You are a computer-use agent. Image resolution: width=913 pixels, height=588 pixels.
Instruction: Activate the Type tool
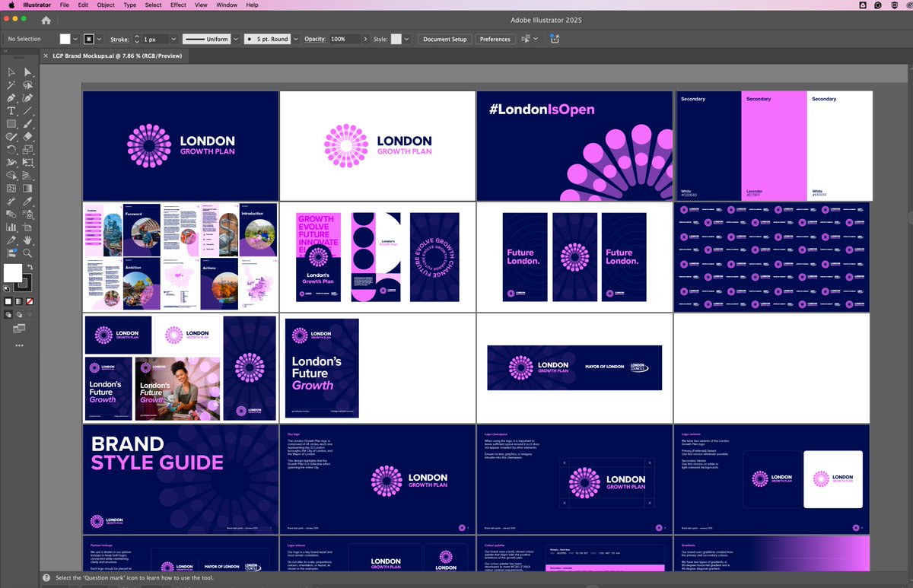click(11, 111)
